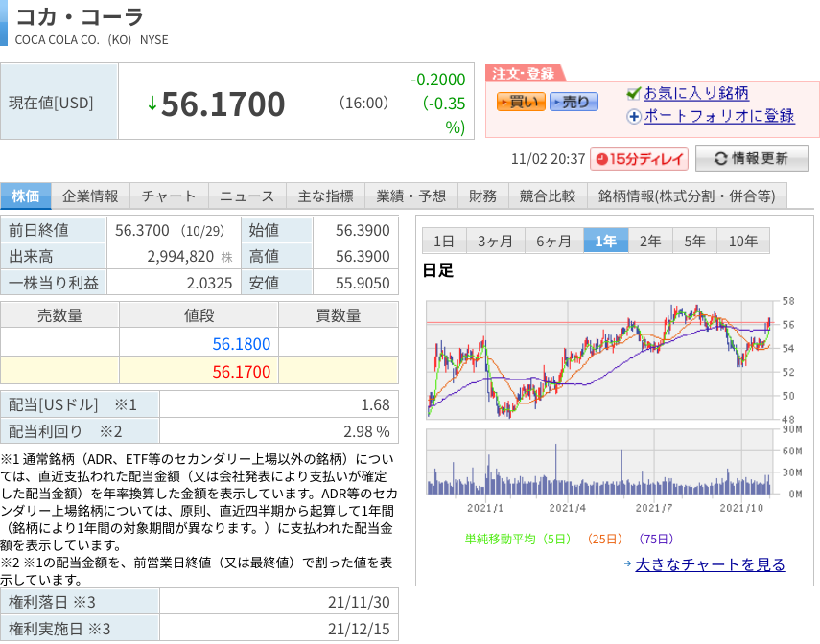The height and width of the screenshot is (644, 820).
Task: Select the 1年 chart range
Action: 605,241
